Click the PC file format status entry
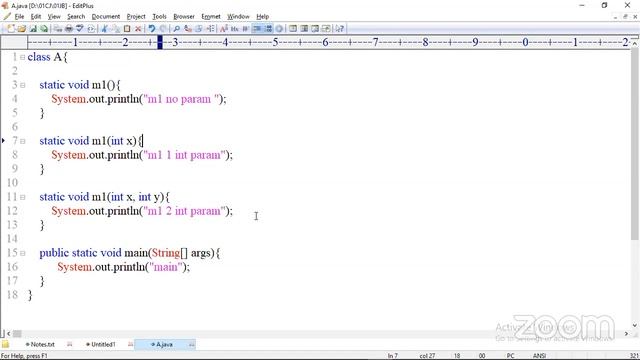This screenshot has width=640, height=360. click(x=510, y=356)
